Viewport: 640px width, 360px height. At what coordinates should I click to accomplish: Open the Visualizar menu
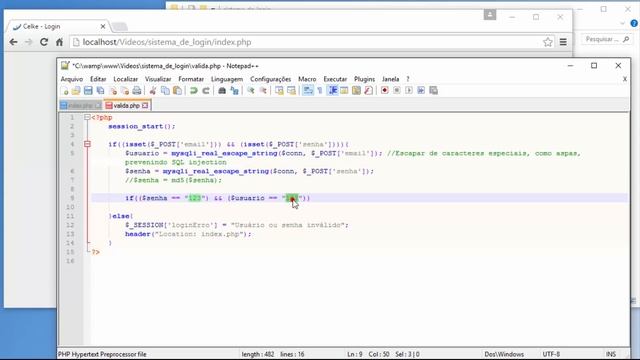[158, 79]
